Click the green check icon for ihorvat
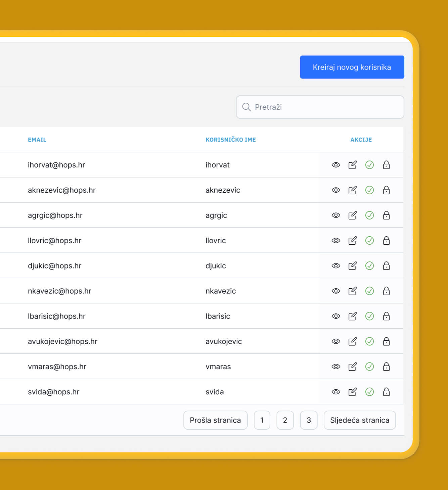Screen dimensions: 448x490 [369, 165]
